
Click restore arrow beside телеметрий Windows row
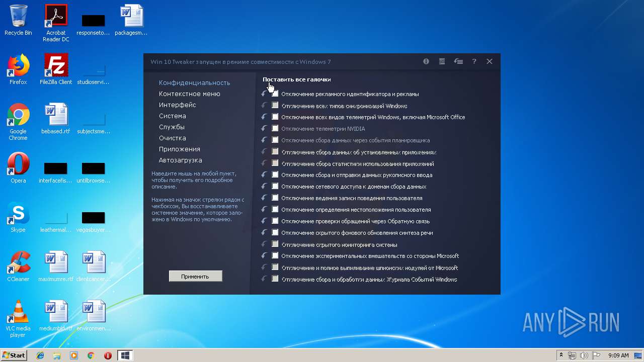click(264, 117)
